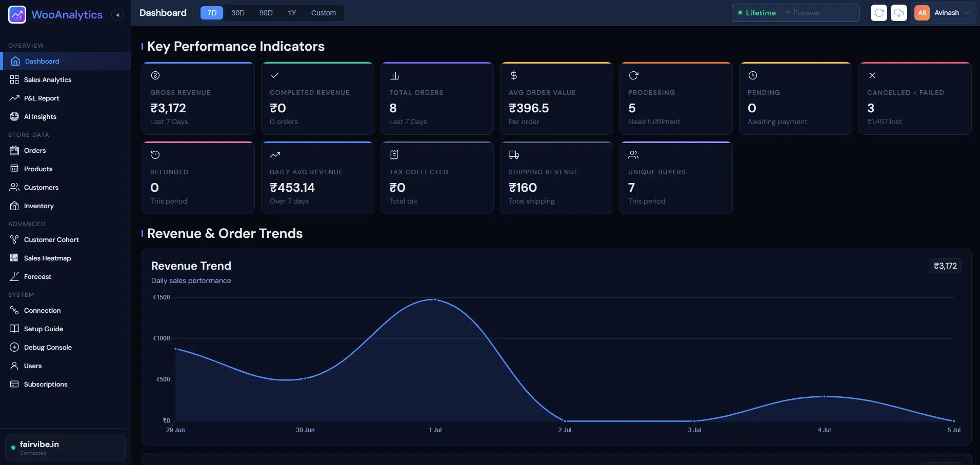Open the Avinash user dropdown
The width and height of the screenshot is (980, 465).
tap(943, 13)
